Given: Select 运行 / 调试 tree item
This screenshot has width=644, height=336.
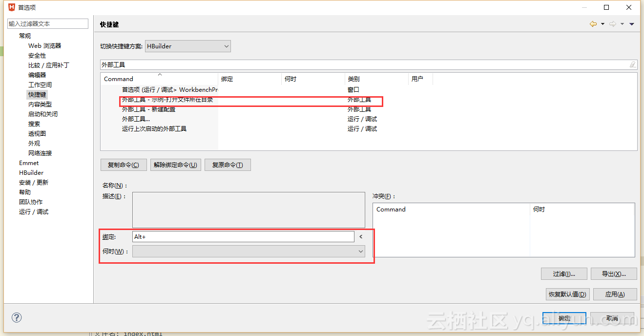Looking at the screenshot, I should [34, 211].
